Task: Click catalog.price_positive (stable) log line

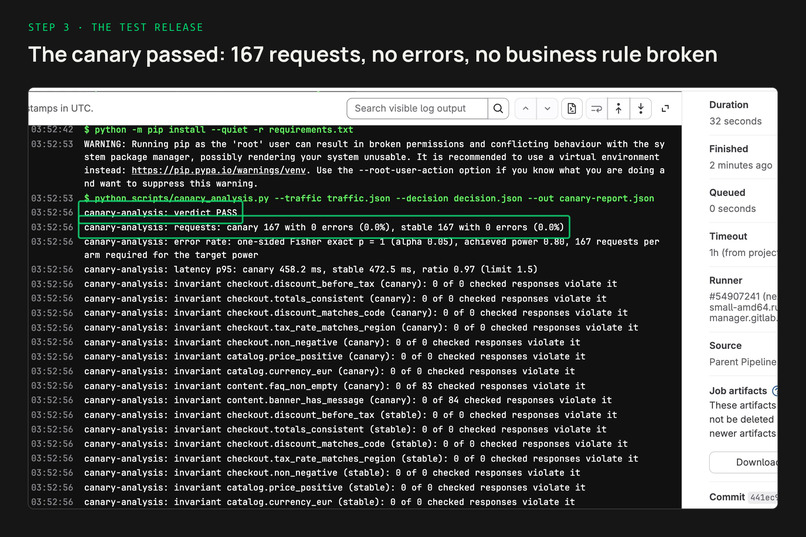Action: [335, 487]
